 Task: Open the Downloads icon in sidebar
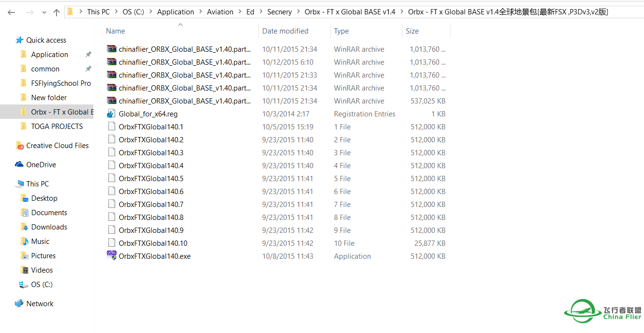25,227
